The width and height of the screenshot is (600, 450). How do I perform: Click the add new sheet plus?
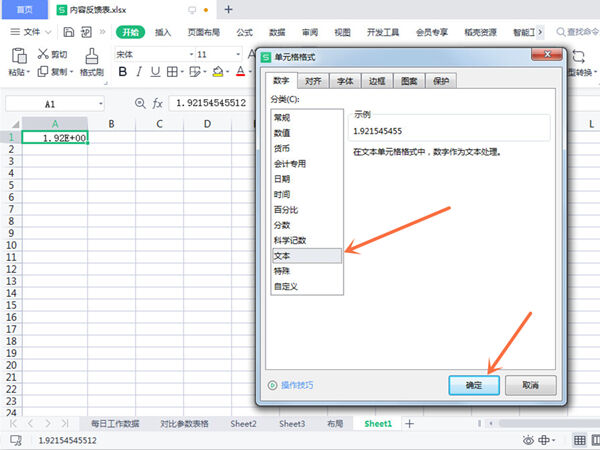tap(409, 424)
